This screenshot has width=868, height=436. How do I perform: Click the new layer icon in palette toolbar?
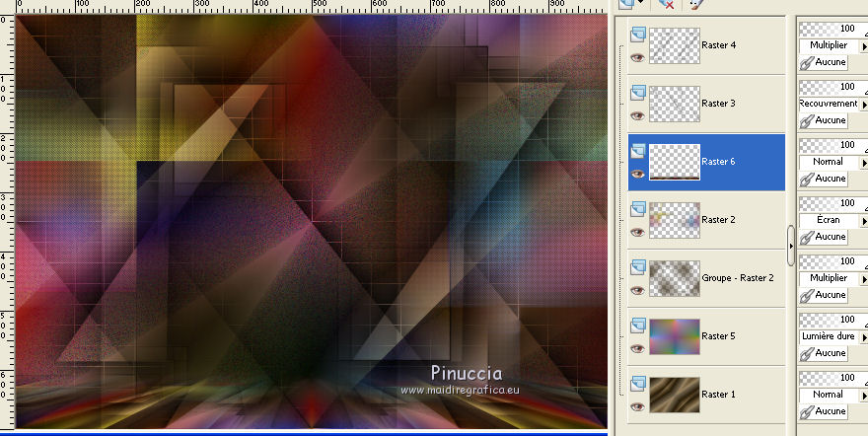[626, 3]
